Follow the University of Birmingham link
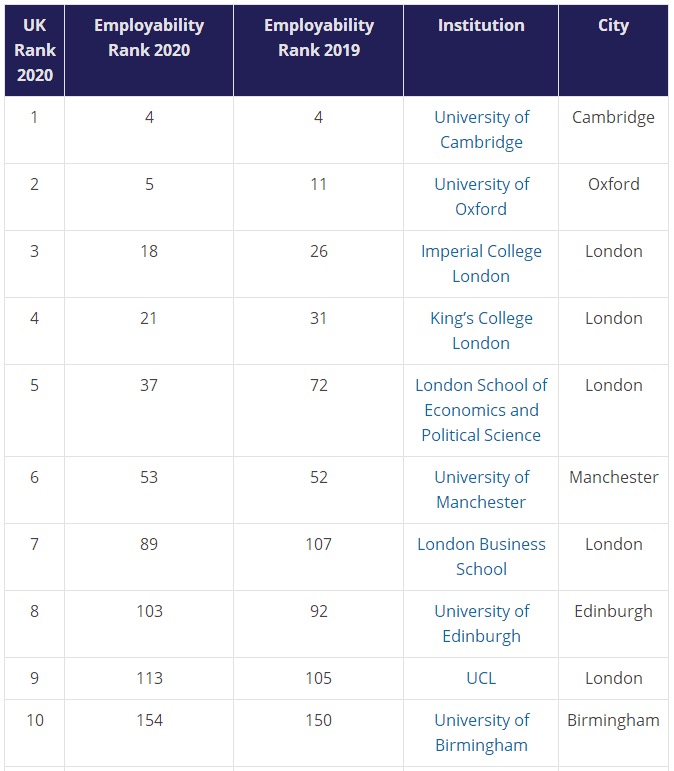The image size is (674, 771). [481, 732]
